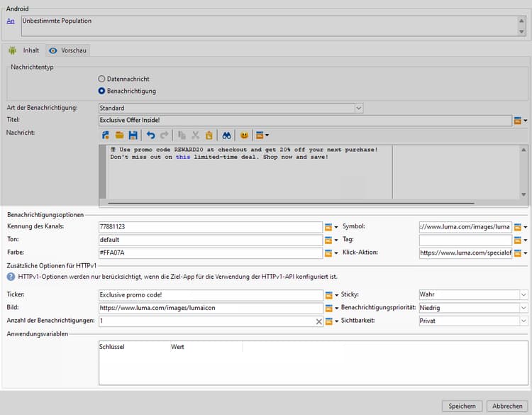Viewport: 532px width, 415px height.
Task: Click the empty Tag field
Action: point(465,240)
